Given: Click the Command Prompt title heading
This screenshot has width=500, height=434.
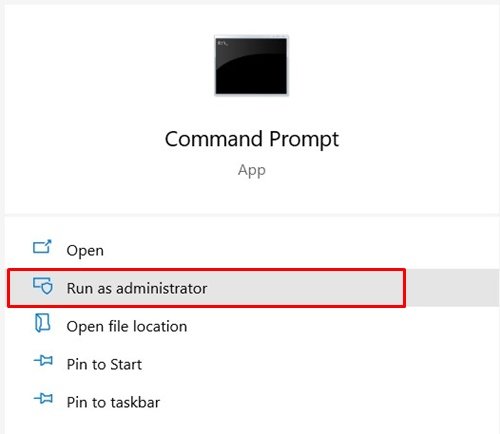Looking at the screenshot, I should click(252, 139).
